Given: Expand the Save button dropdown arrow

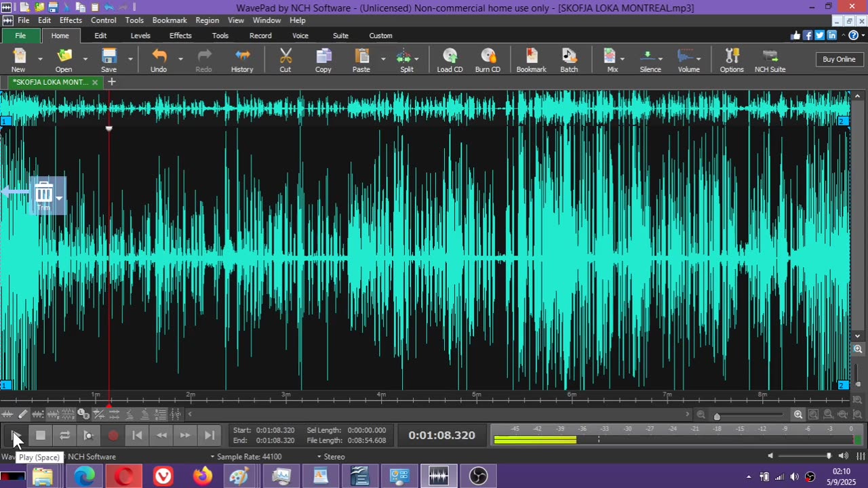Looking at the screenshot, I should click(130, 59).
